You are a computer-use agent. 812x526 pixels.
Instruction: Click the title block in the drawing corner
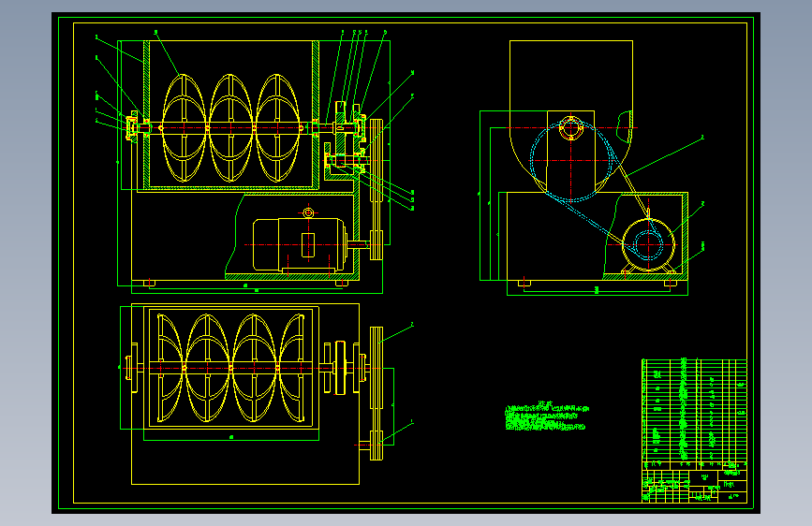point(694,486)
